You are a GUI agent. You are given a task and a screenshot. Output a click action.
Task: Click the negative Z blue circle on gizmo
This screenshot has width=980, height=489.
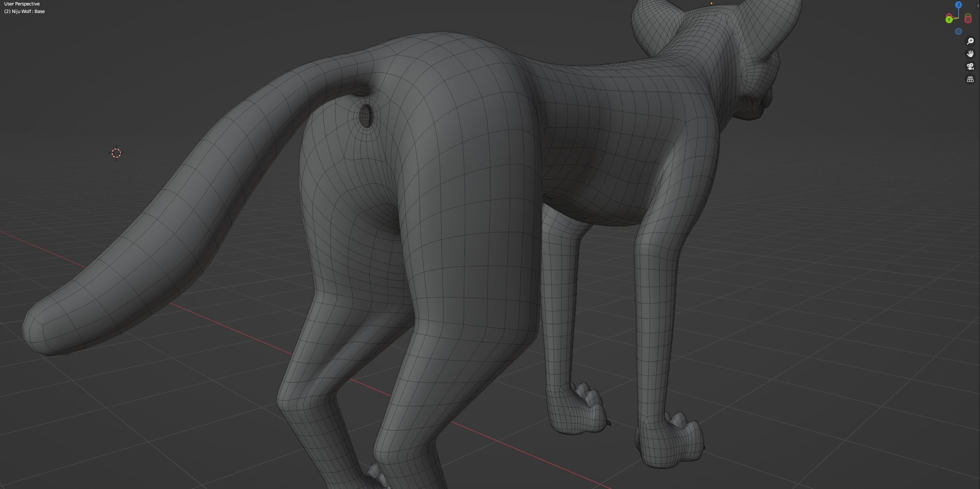959,32
